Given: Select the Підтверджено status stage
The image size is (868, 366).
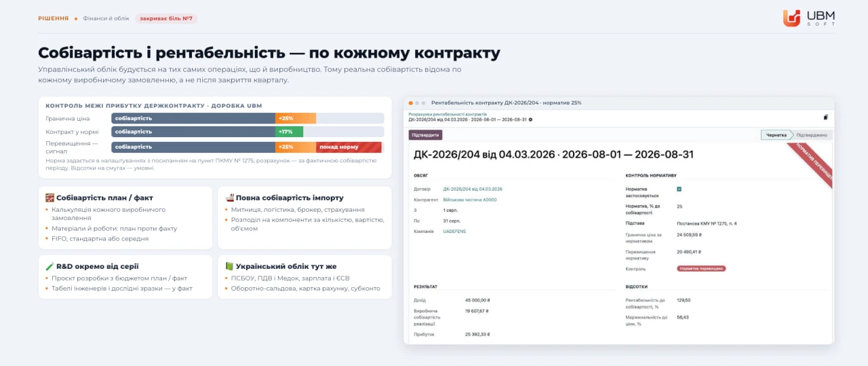Looking at the screenshot, I should coord(812,135).
